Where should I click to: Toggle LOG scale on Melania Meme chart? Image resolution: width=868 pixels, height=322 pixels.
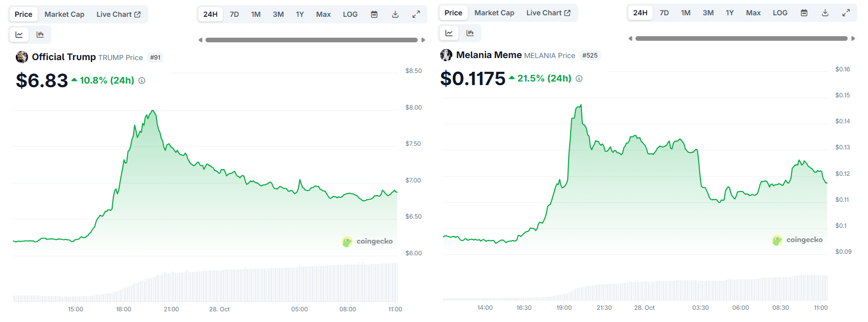coord(780,13)
